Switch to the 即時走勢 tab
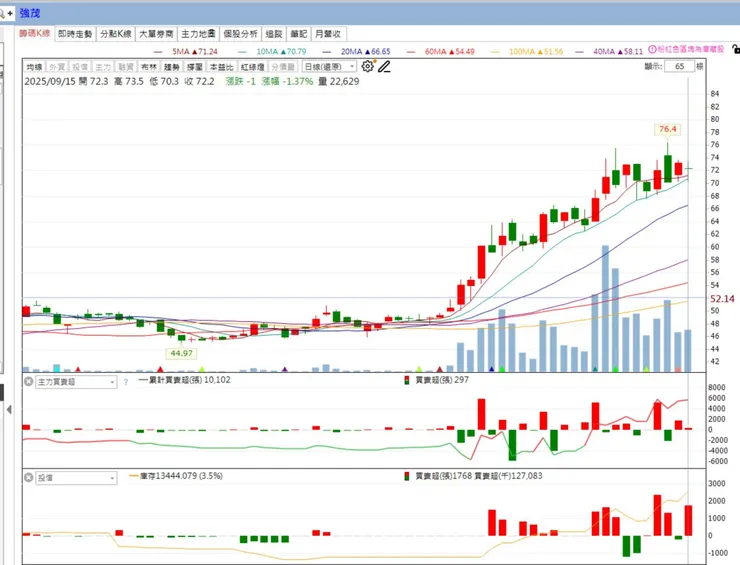The width and height of the screenshot is (740, 565). point(75,34)
